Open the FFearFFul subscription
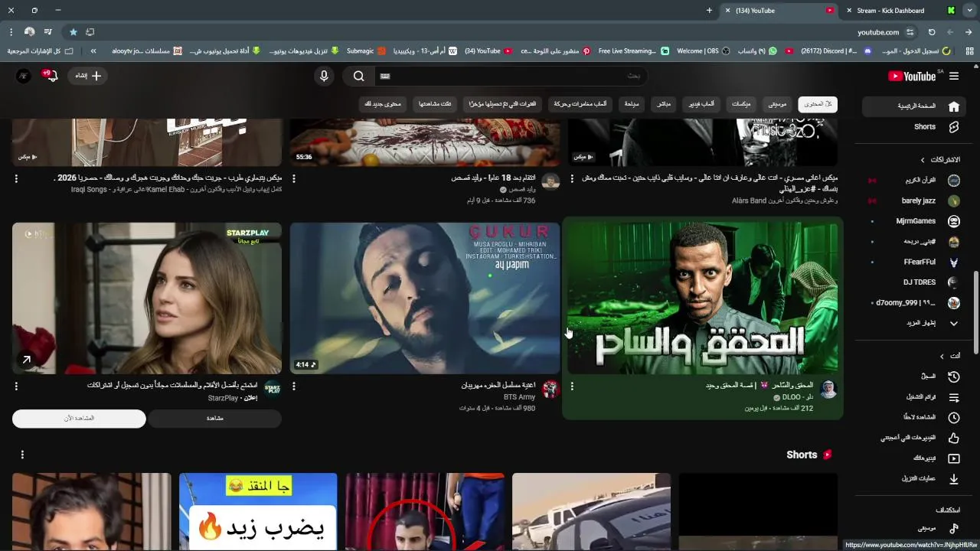This screenshot has width=980, height=551. [915, 262]
